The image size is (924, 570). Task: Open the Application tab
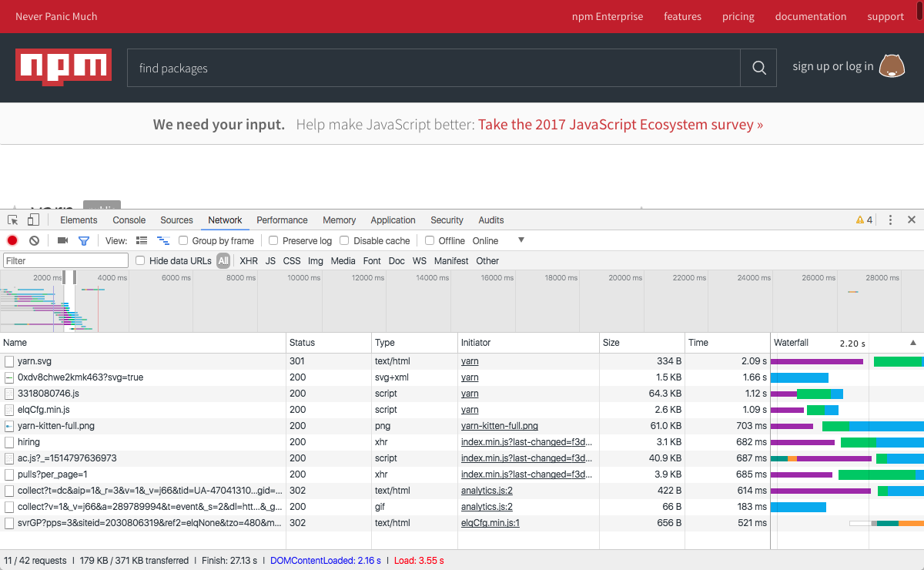(x=393, y=220)
